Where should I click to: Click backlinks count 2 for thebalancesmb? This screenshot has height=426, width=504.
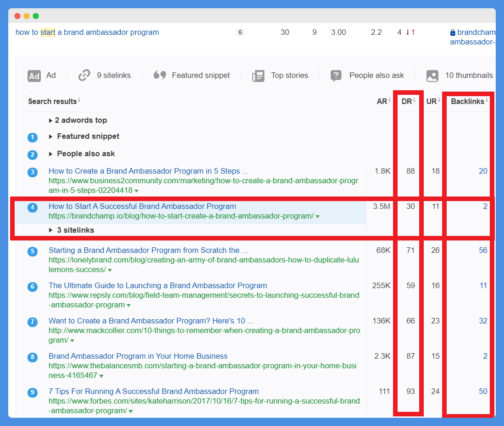coord(485,356)
